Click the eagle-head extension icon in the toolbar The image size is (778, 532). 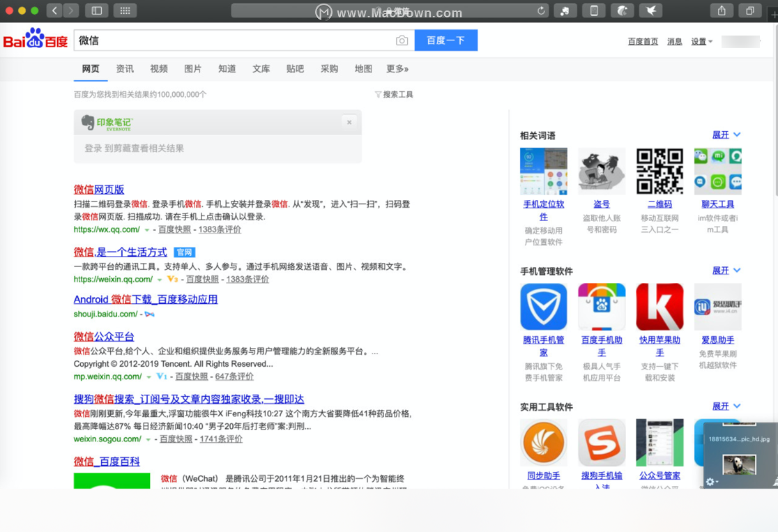pos(623,10)
